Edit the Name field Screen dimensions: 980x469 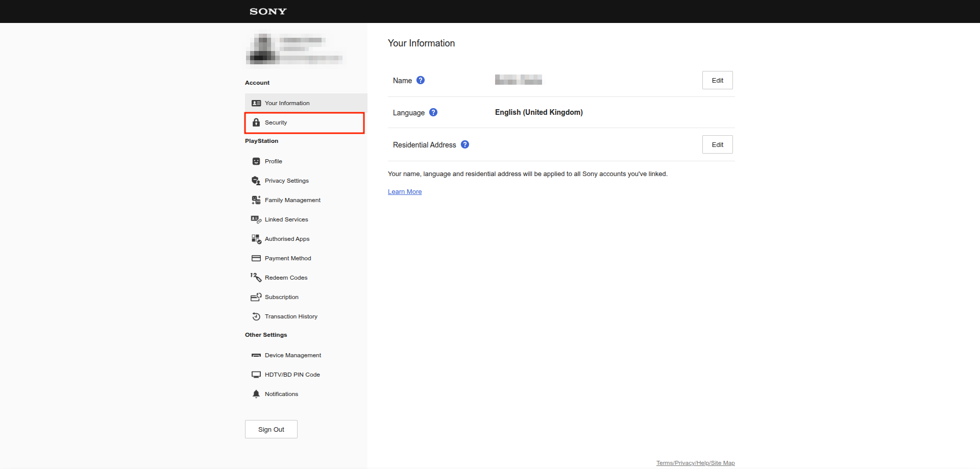[718, 80]
